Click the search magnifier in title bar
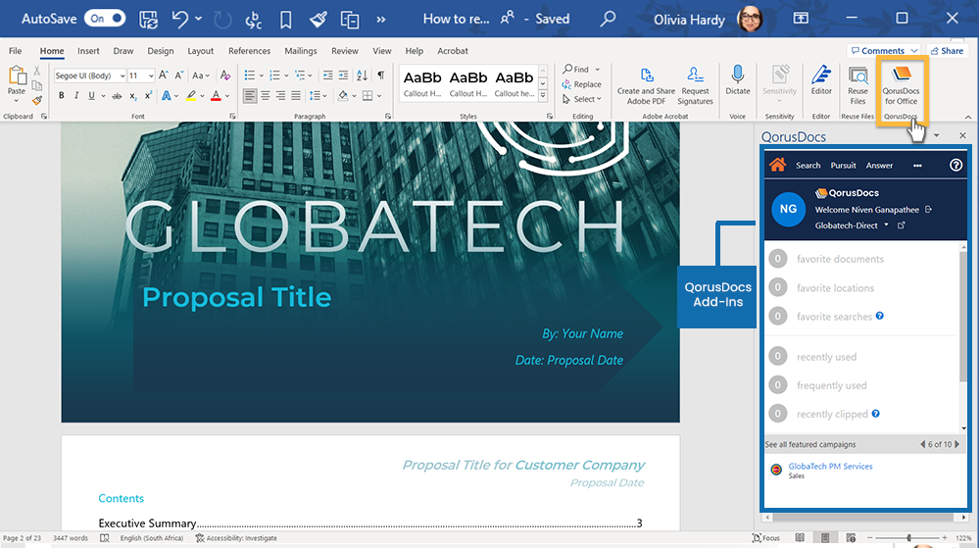This screenshot has height=548, width=980. (x=609, y=18)
